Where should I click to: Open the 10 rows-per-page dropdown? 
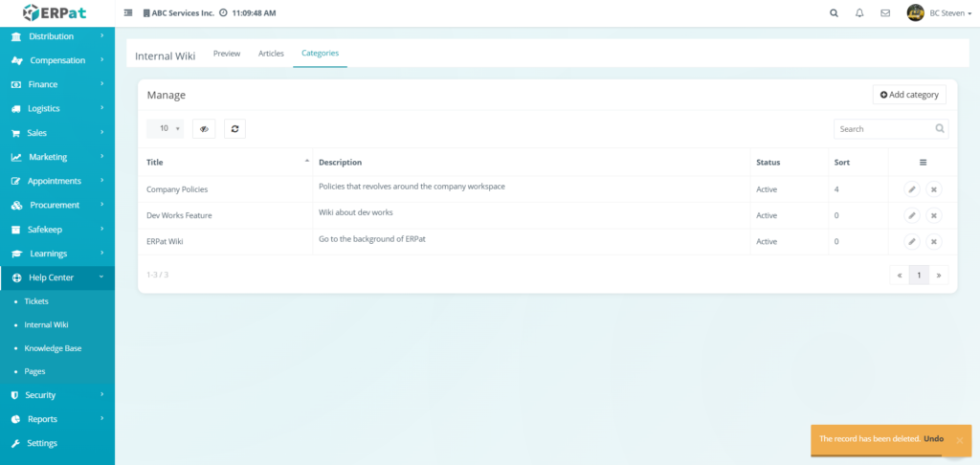coord(165,129)
